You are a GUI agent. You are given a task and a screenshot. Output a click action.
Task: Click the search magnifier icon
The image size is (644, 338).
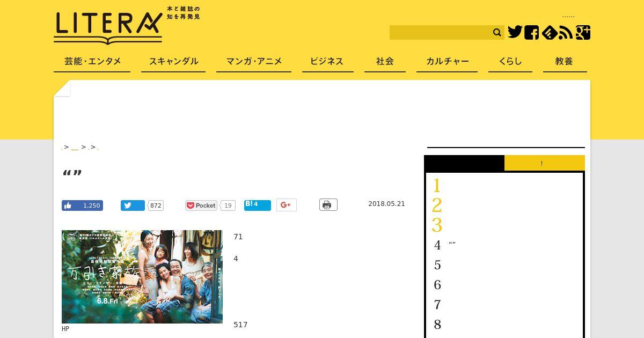click(497, 33)
